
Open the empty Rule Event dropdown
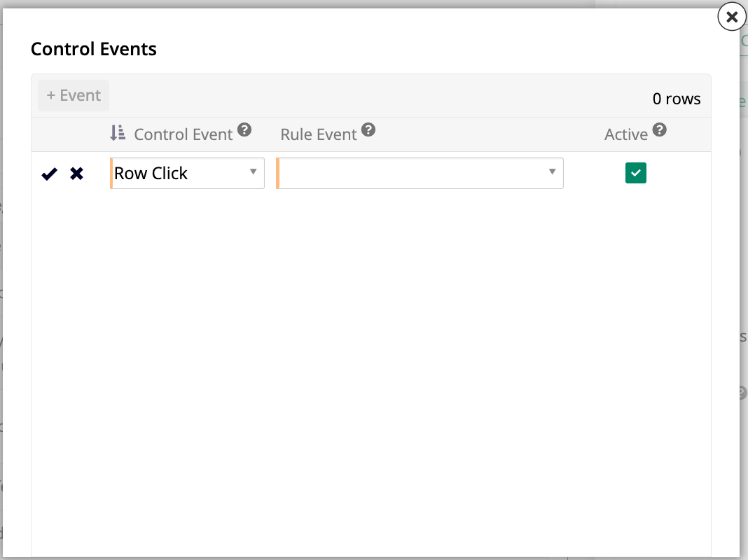coord(420,174)
